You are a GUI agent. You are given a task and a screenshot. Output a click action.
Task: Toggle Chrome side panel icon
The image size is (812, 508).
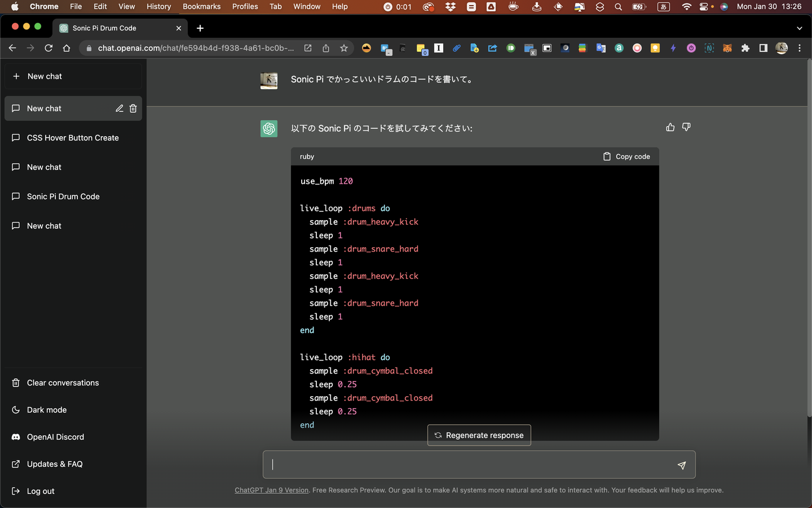coord(763,49)
